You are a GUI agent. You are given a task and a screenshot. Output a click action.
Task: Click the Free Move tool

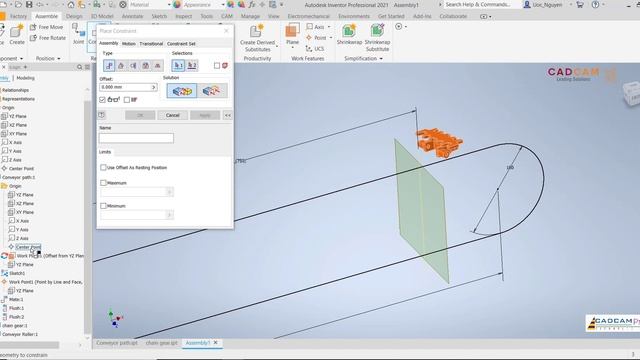(47, 27)
